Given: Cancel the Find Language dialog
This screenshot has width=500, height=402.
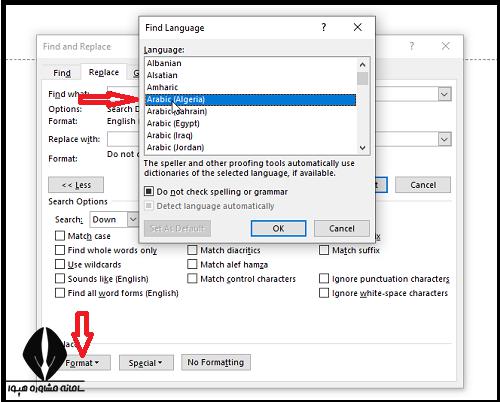Looking at the screenshot, I should click(x=342, y=228).
